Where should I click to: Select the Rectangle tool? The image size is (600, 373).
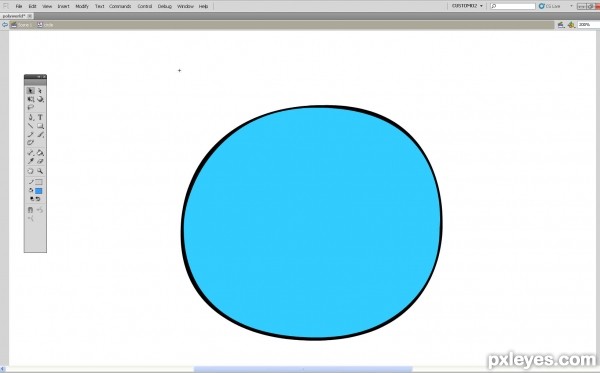40,126
